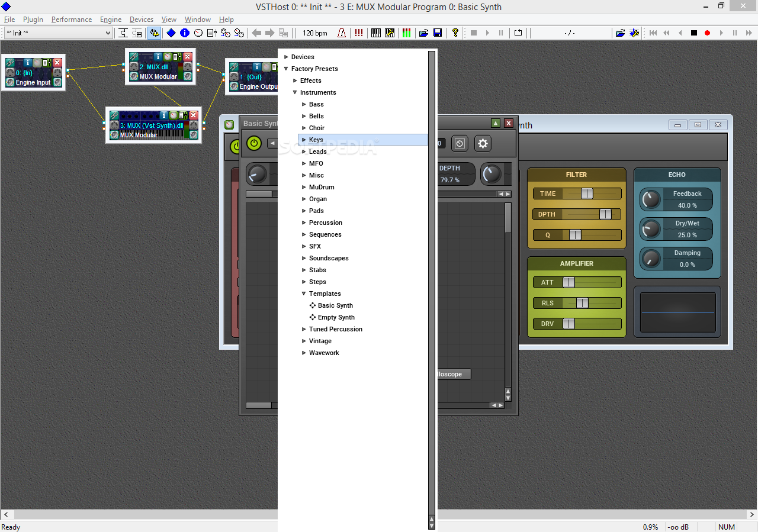Open the PlugIn menu
Viewport: 758px width, 532px height.
coord(33,20)
